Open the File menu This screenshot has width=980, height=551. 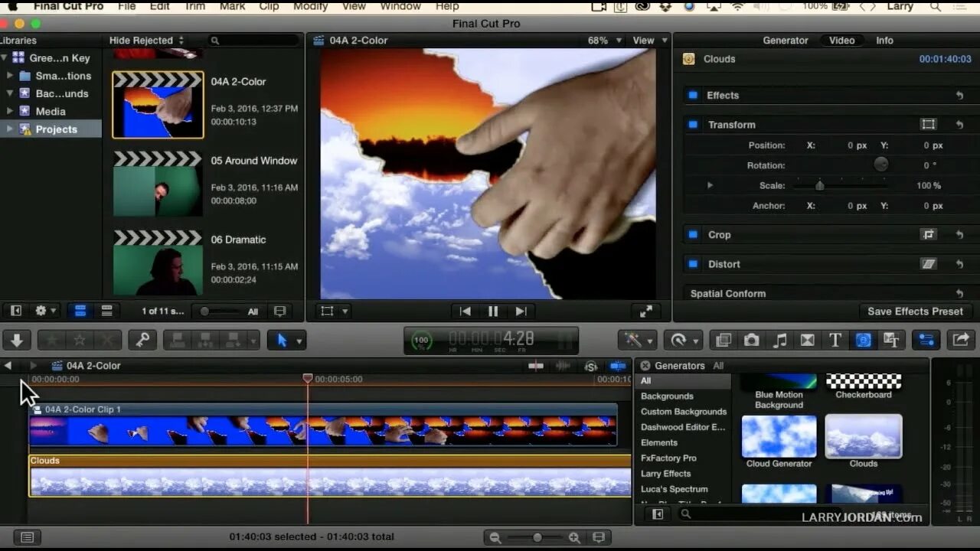coord(126,6)
